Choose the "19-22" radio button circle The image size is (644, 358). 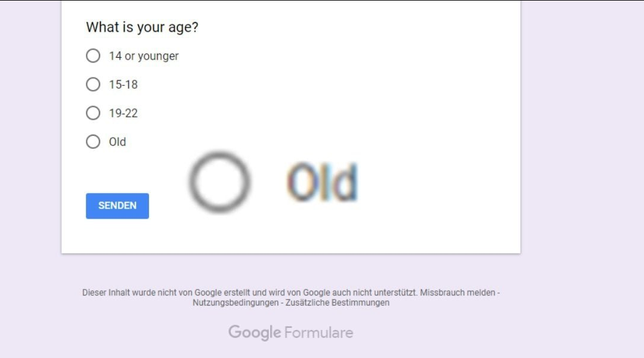93,113
